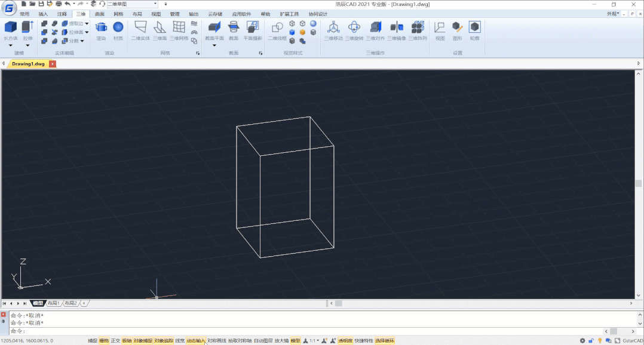This screenshot has height=345, width=644.
Task: Click the GstarCAD application logo button
Action: [8, 7]
